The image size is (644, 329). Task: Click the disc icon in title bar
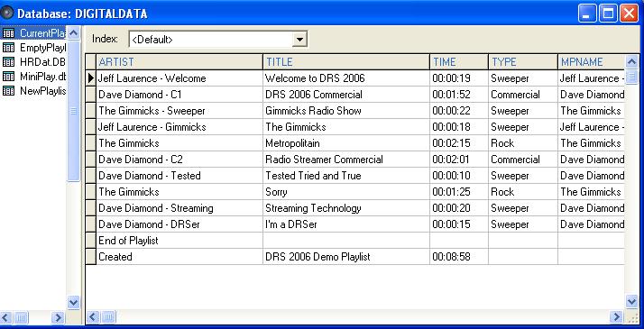(x=7, y=14)
